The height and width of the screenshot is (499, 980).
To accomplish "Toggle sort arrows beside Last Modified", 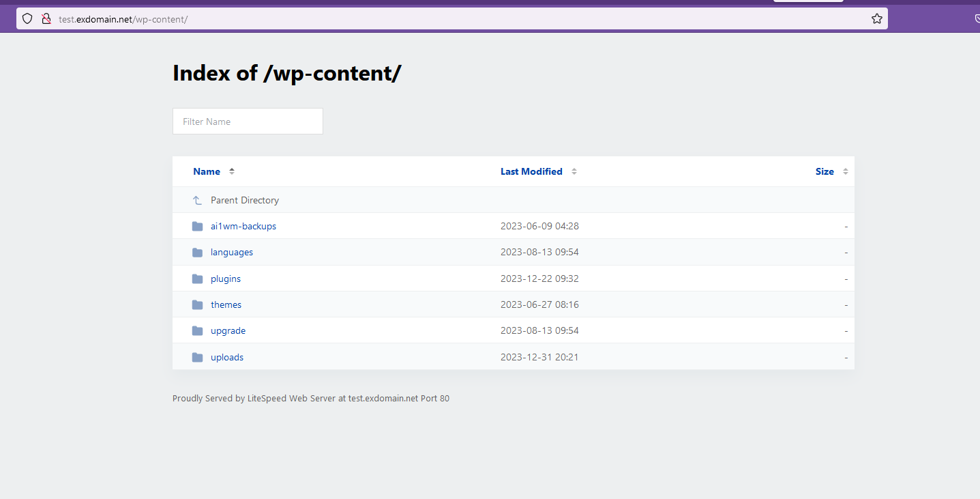I will [x=574, y=171].
